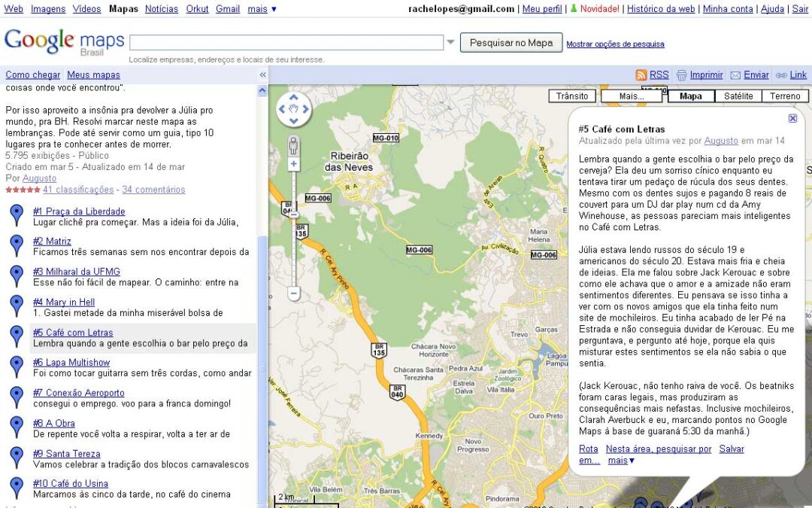The width and height of the screenshot is (812, 508).
Task: Click blue pin for #1 Praça da Liberdade
Action: tap(16, 215)
